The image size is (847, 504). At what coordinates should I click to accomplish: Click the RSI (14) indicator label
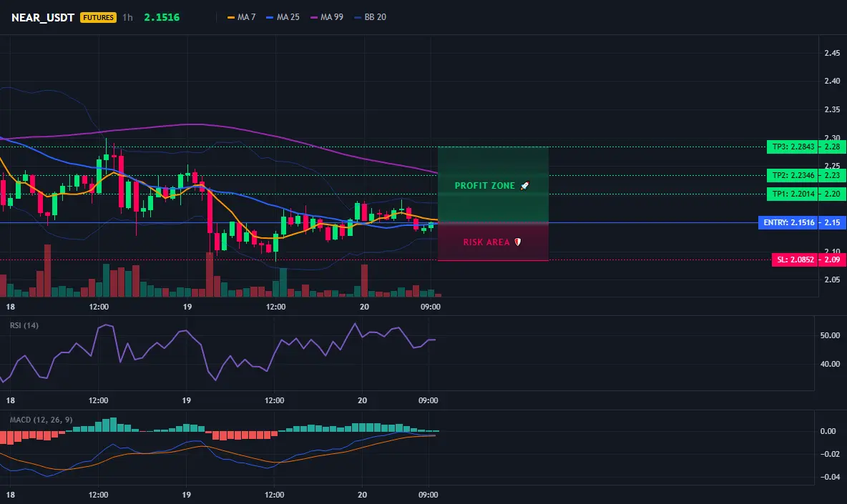24,325
